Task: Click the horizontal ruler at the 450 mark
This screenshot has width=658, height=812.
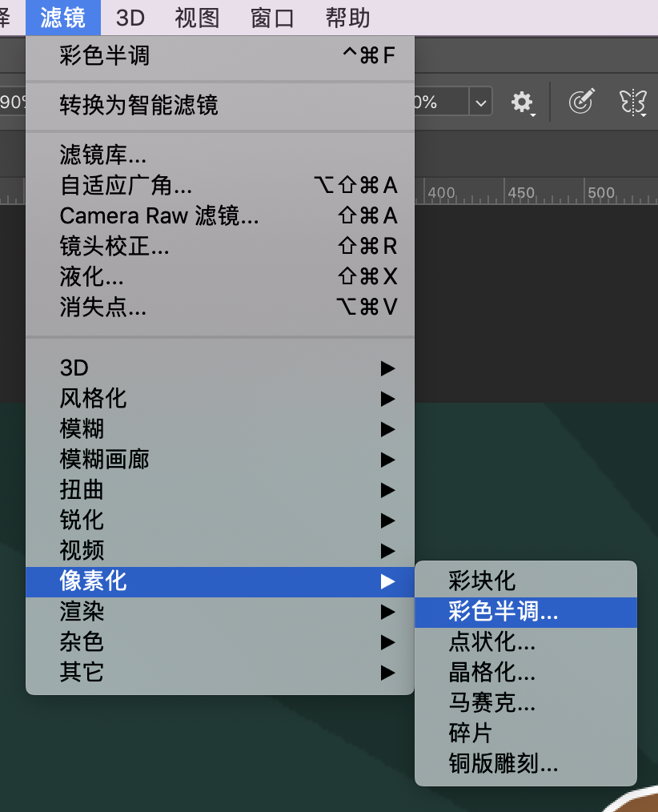Action: [x=521, y=194]
